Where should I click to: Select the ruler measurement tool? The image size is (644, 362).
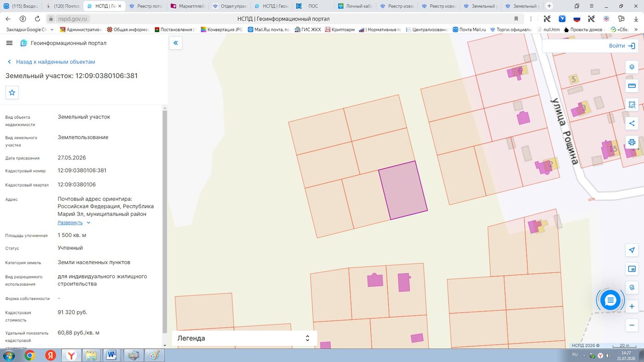[x=632, y=86]
